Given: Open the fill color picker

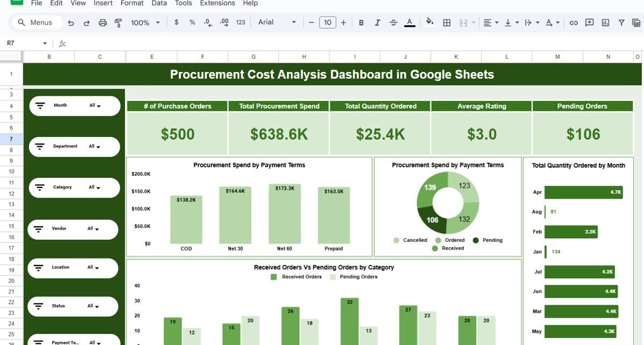Looking at the screenshot, I should (x=429, y=23).
